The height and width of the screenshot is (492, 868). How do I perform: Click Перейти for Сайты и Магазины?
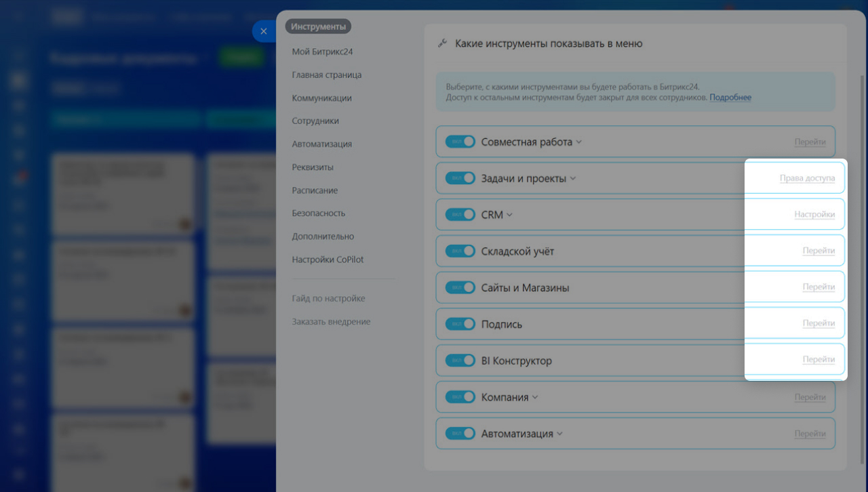(x=818, y=287)
